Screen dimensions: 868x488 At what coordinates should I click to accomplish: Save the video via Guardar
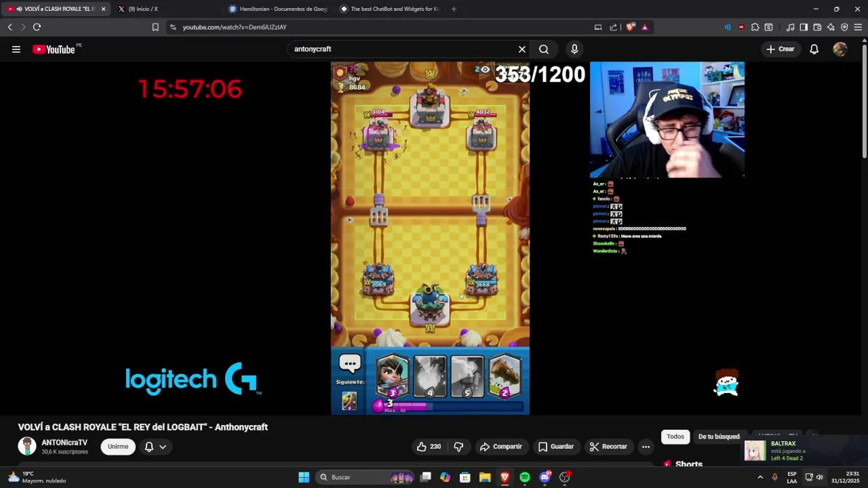(555, 447)
